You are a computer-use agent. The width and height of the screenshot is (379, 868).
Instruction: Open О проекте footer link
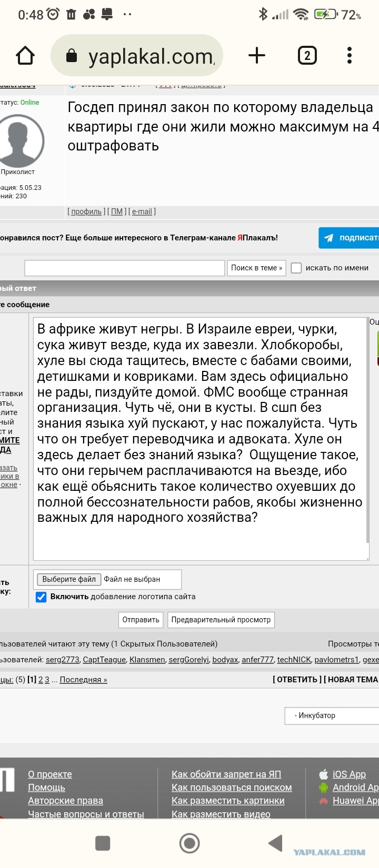[50, 774]
